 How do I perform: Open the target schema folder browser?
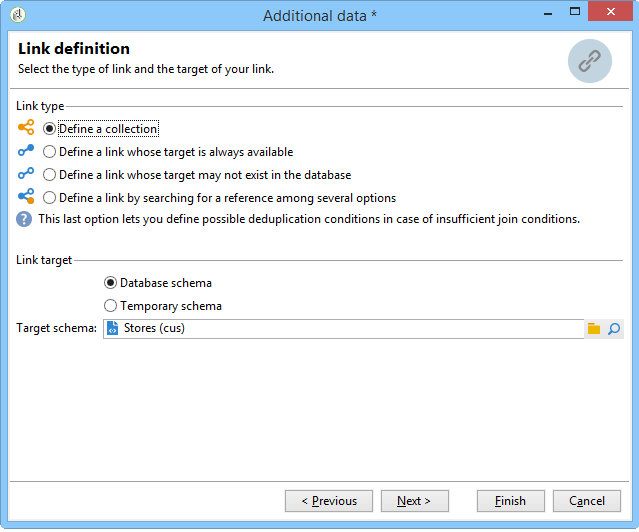coord(594,329)
